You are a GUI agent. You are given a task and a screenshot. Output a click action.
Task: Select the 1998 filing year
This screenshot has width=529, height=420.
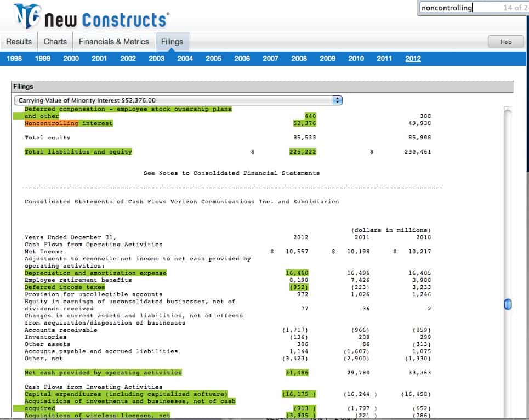[14, 59]
